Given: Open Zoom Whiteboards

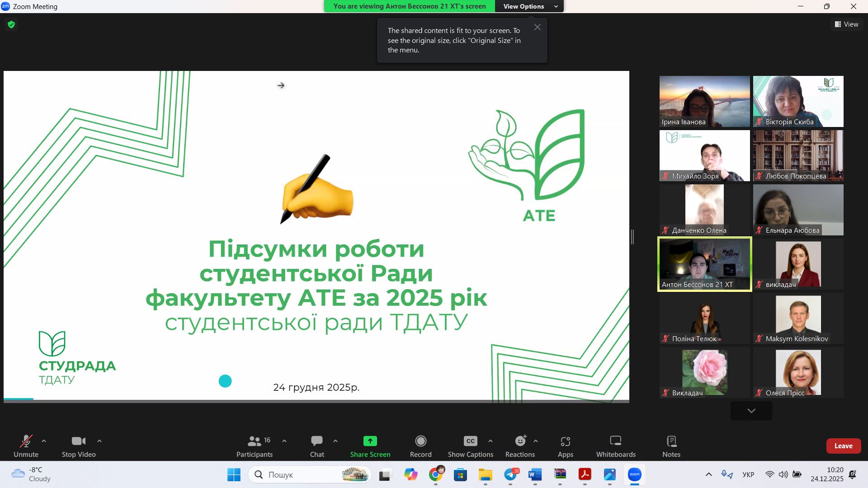Looking at the screenshot, I should 616,446.
